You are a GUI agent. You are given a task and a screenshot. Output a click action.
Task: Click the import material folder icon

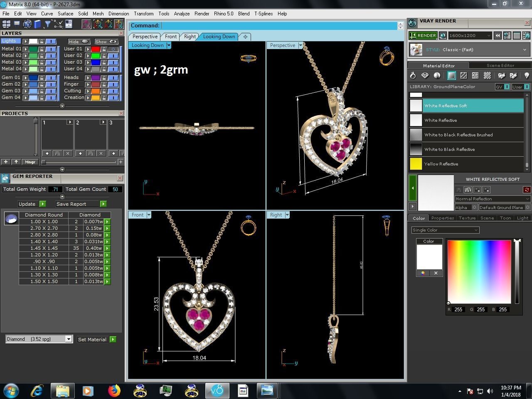[477, 190]
